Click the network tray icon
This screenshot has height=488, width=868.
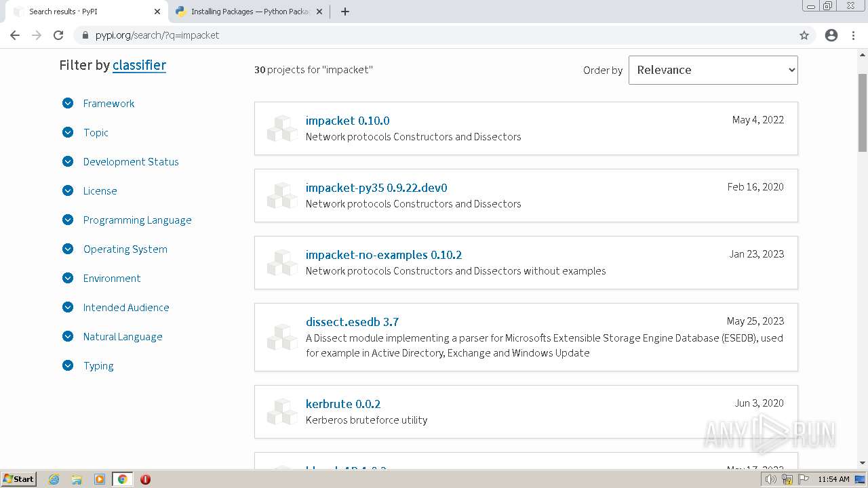787,479
